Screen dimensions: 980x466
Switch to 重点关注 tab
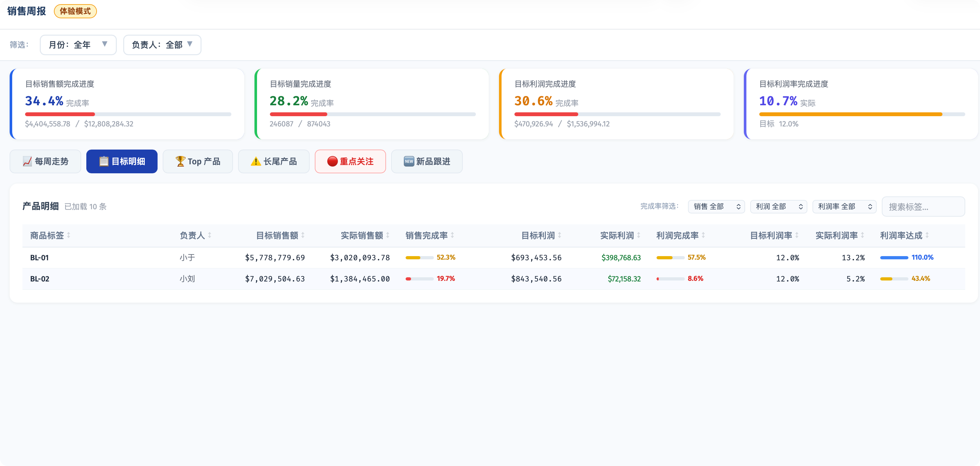click(350, 161)
